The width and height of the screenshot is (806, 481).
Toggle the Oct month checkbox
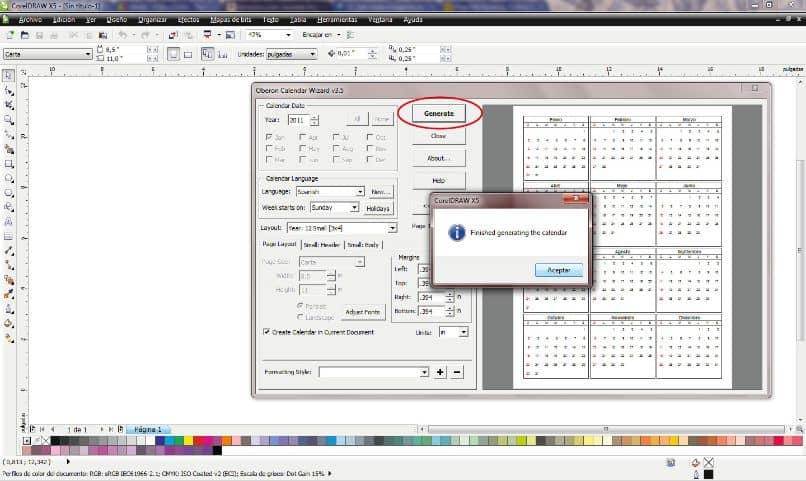370,137
